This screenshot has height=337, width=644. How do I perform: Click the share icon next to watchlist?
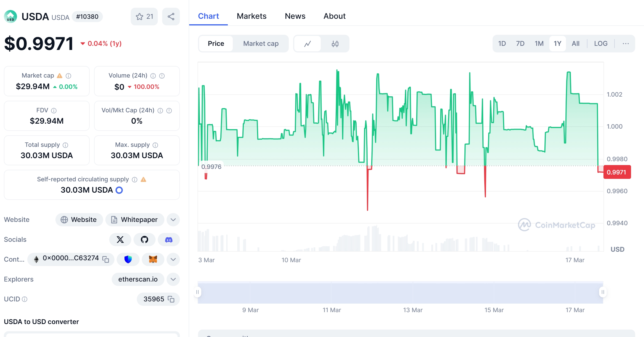[171, 17]
